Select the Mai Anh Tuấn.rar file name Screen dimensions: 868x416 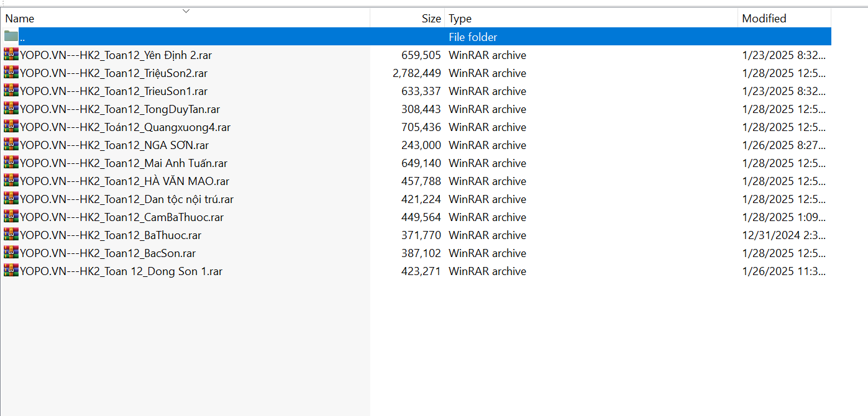tap(124, 163)
